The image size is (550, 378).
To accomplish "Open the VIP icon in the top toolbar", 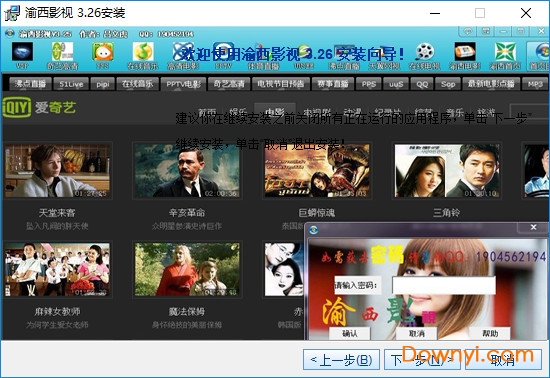I will 22,55.
